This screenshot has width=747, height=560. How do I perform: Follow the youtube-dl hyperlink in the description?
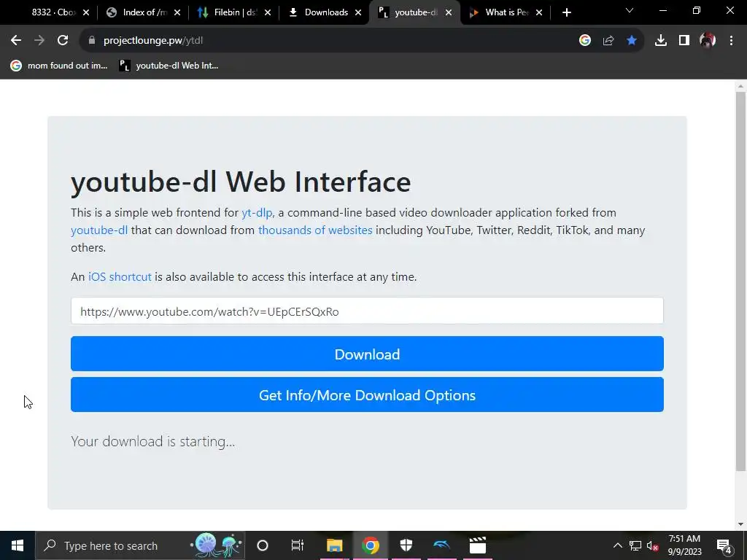pyautogui.click(x=99, y=230)
